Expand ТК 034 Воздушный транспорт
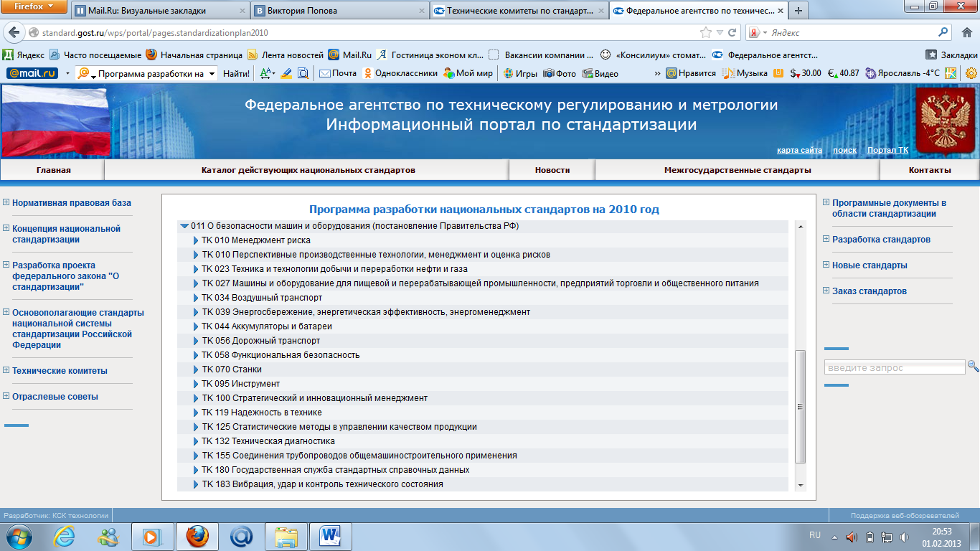 point(195,298)
